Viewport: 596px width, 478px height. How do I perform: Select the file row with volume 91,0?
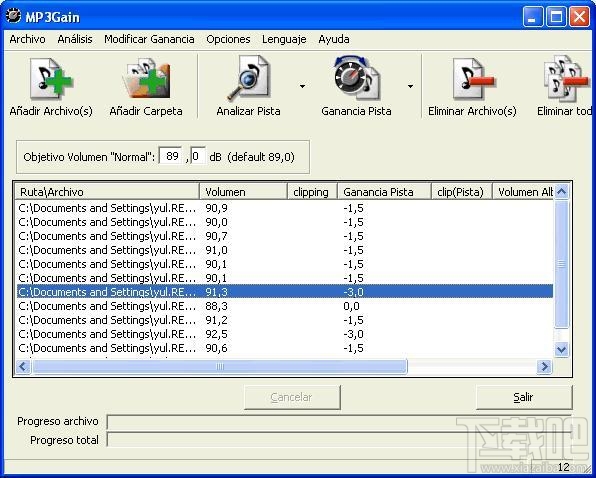point(285,250)
